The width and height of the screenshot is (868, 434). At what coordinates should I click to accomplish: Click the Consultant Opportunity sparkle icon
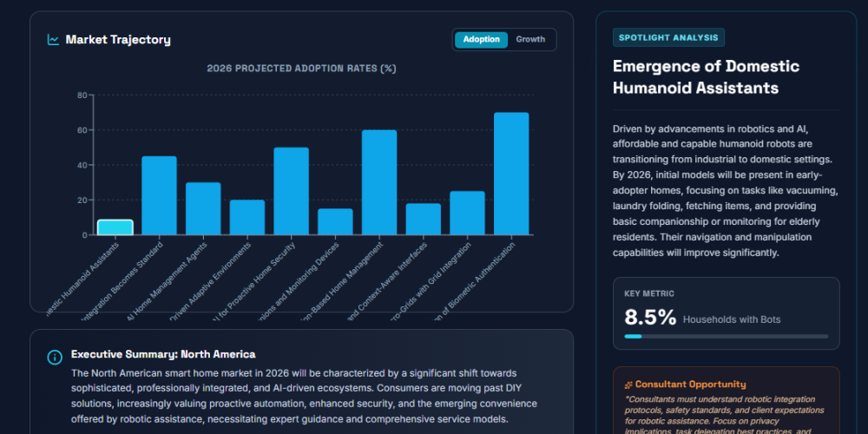pyautogui.click(x=628, y=384)
